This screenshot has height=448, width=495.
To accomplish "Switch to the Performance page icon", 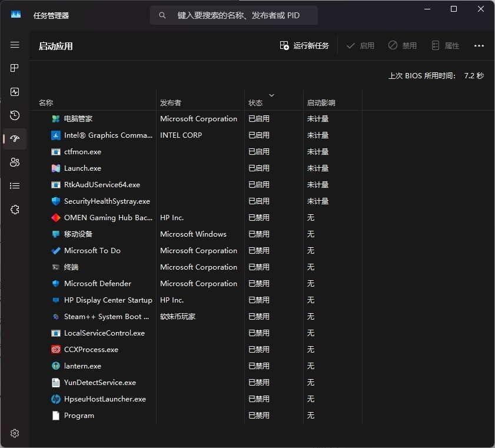I will [15, 92].
